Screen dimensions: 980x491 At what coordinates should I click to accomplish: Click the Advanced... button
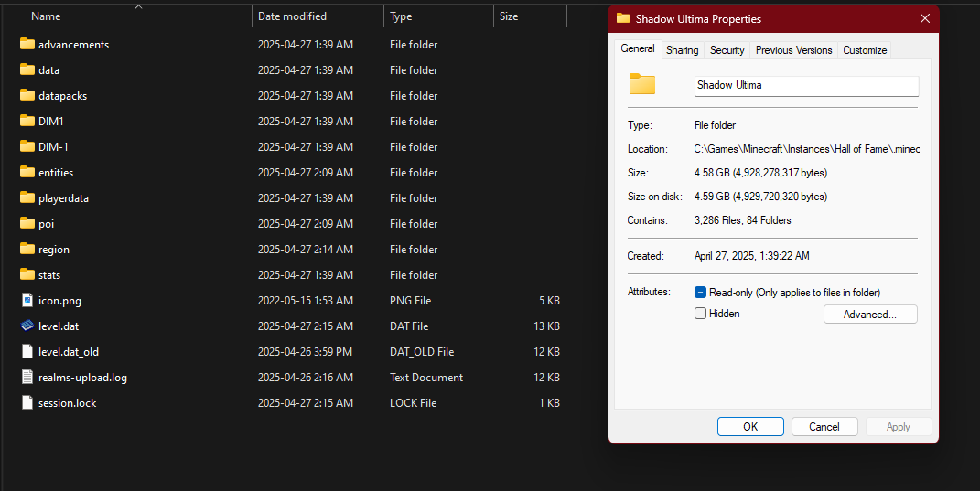point(869,315)
